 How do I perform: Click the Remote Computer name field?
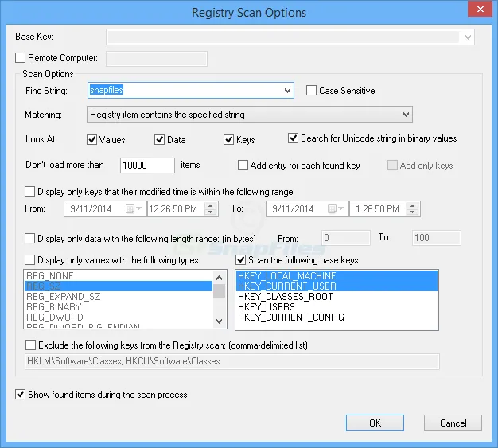tap(157, 59)
